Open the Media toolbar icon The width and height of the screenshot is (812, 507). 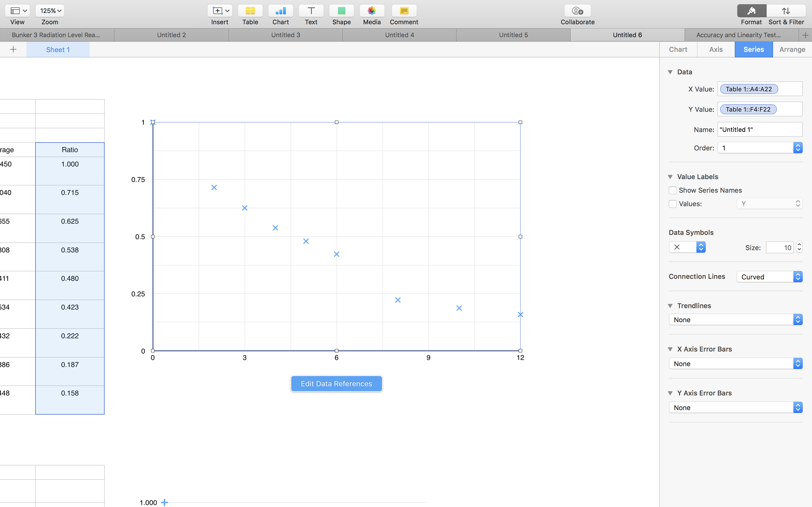[x=371, y=11]
